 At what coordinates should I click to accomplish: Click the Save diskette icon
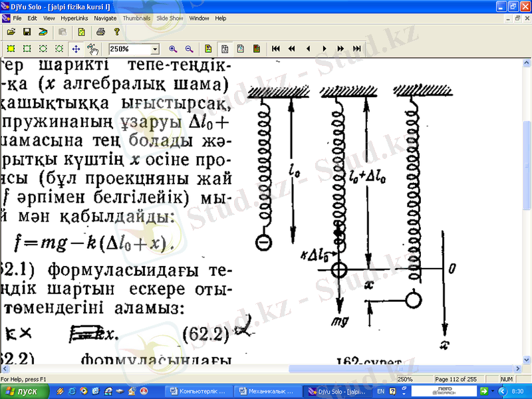27,32
